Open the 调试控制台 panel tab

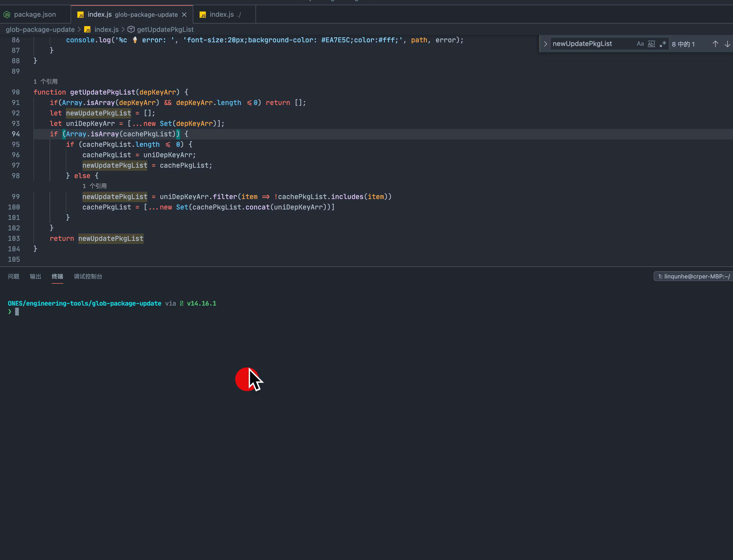[x=88, y=276]
